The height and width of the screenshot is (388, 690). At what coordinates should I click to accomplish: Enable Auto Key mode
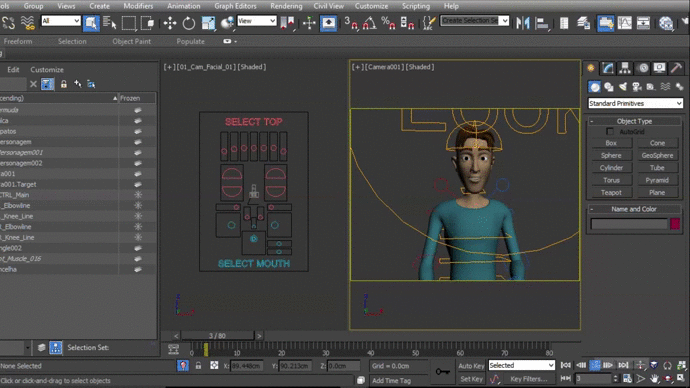[x=471, y=366]
